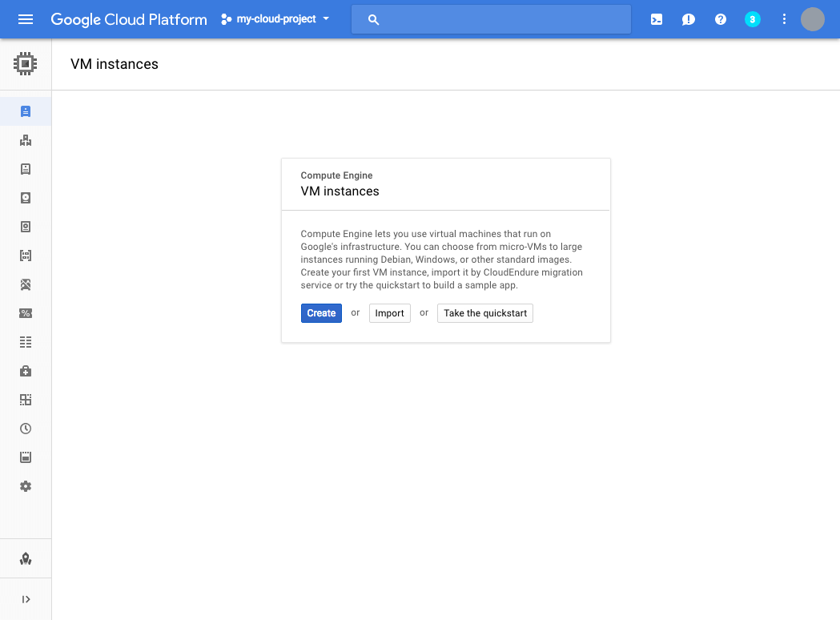
Task: Open the my-cloud-project selector dropdown
Action: tap(275, 19)
